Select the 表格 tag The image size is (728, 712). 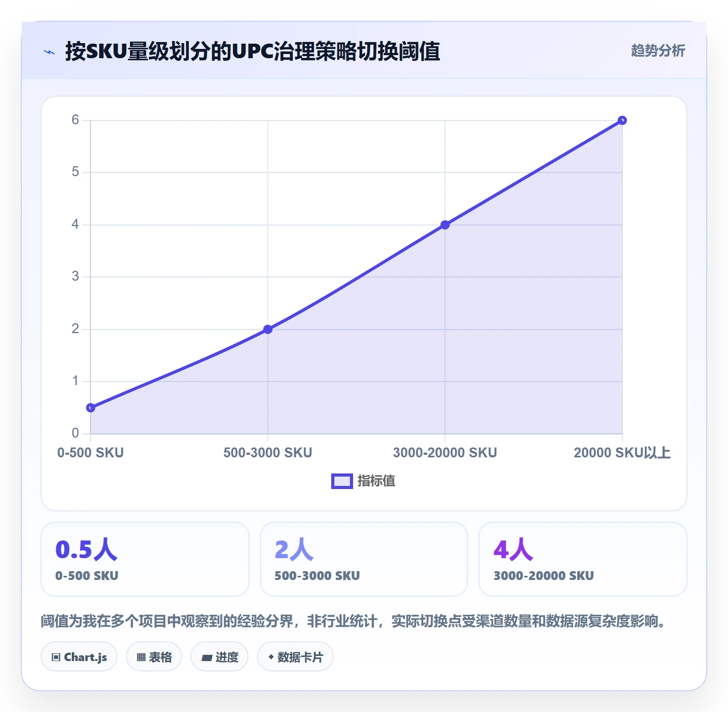[154, 657]
